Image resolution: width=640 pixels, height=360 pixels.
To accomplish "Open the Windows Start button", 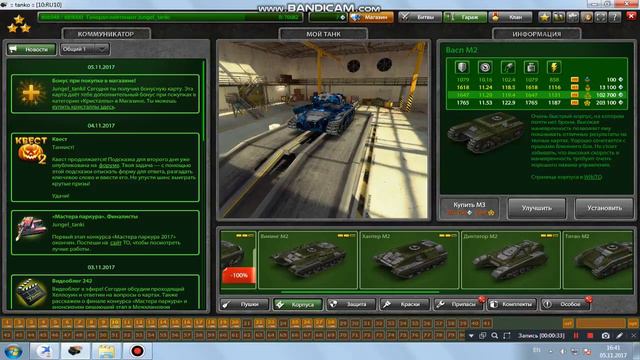I will [13, 351].
